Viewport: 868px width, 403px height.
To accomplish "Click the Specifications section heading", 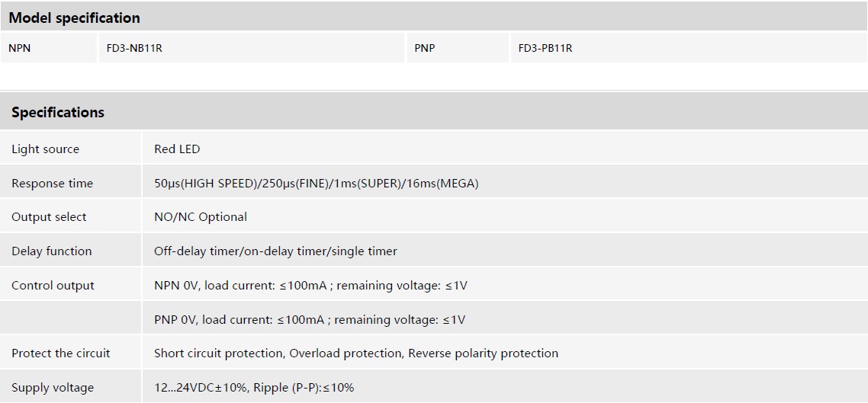I will point(58,112).
